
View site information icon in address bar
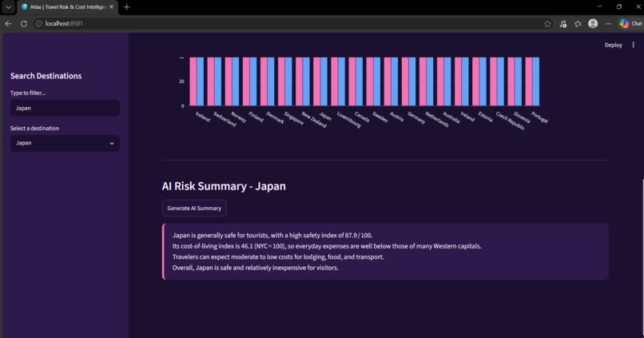pos(38,24)
